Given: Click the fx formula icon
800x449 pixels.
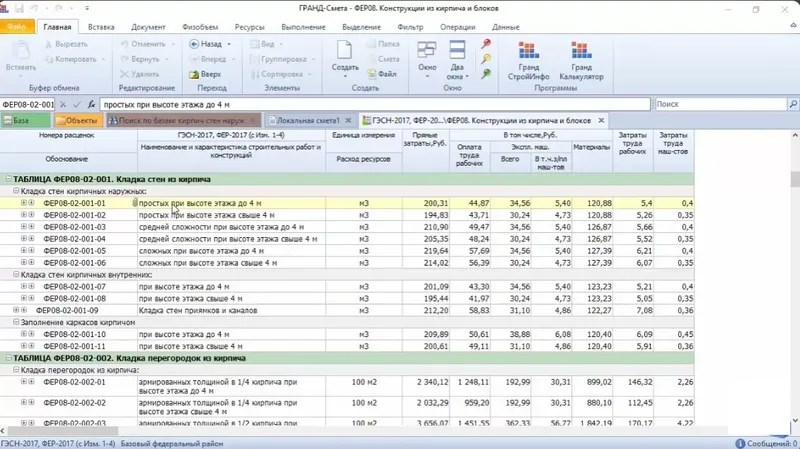Looking at the screenshot, I should tap(91, 104).
